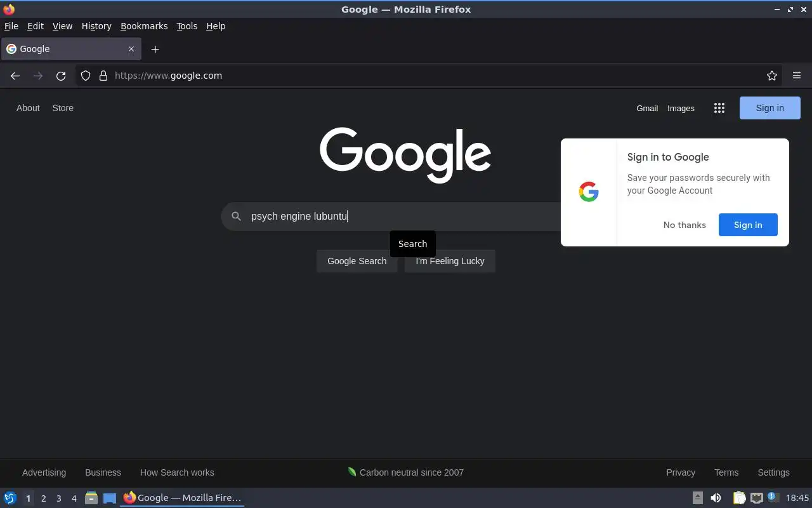Open the Terms footer link
Viewport: 812px width, 508px height.
pyautogui.click(x=726, y=472)
